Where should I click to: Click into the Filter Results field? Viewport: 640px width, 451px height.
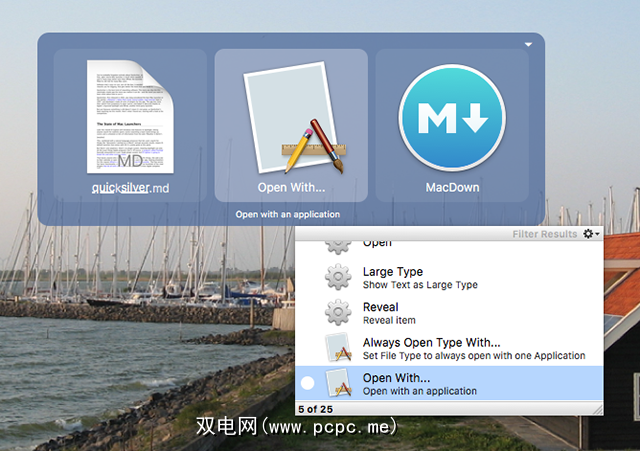(543, 234)
